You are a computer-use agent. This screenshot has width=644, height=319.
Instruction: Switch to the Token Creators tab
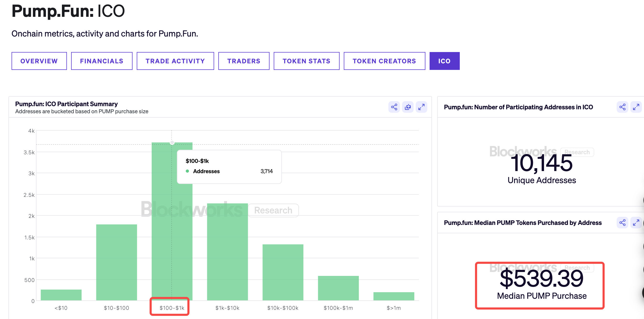[x=384, y=61]
